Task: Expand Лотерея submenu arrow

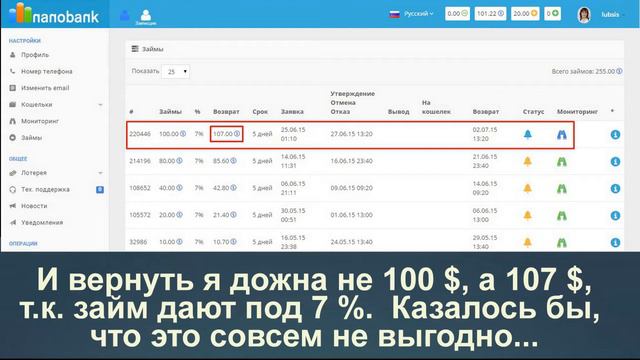Action: point(100,173)
